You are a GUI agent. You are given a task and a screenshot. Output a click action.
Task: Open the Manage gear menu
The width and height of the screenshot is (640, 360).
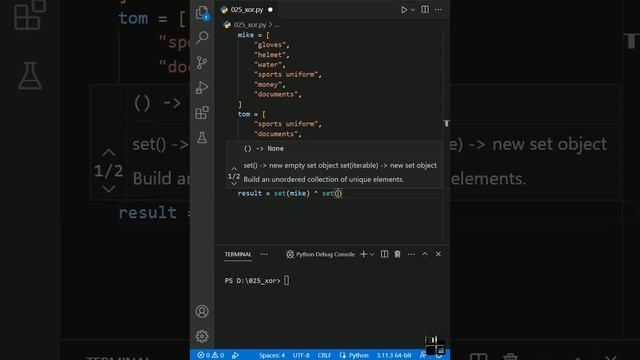[202, 336]
